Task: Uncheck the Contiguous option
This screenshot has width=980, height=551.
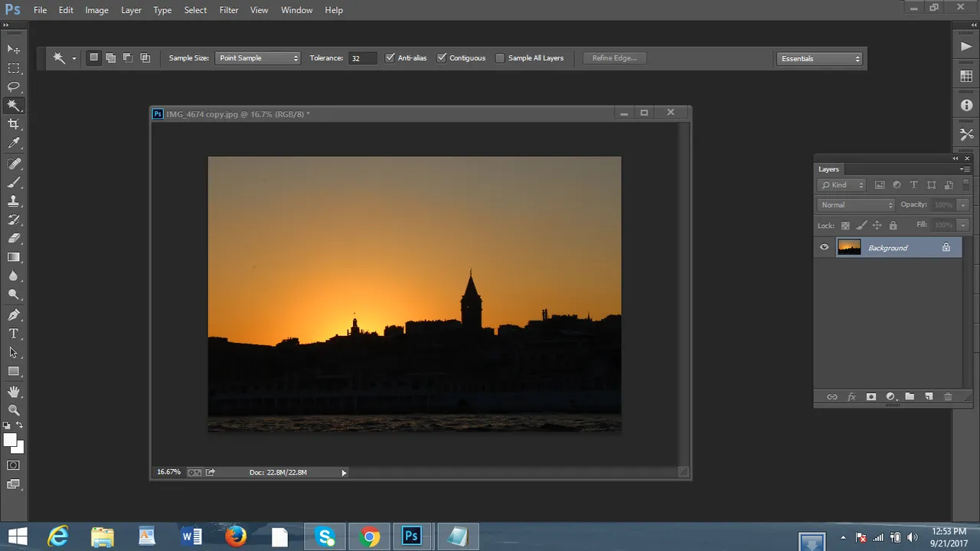Action: [442, 58]
